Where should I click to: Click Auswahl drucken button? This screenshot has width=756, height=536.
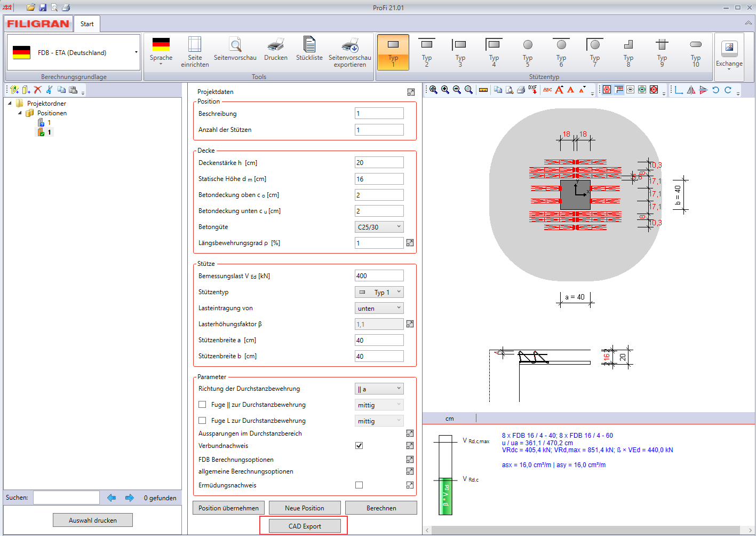pyautogui.click(x=93, y=520)
